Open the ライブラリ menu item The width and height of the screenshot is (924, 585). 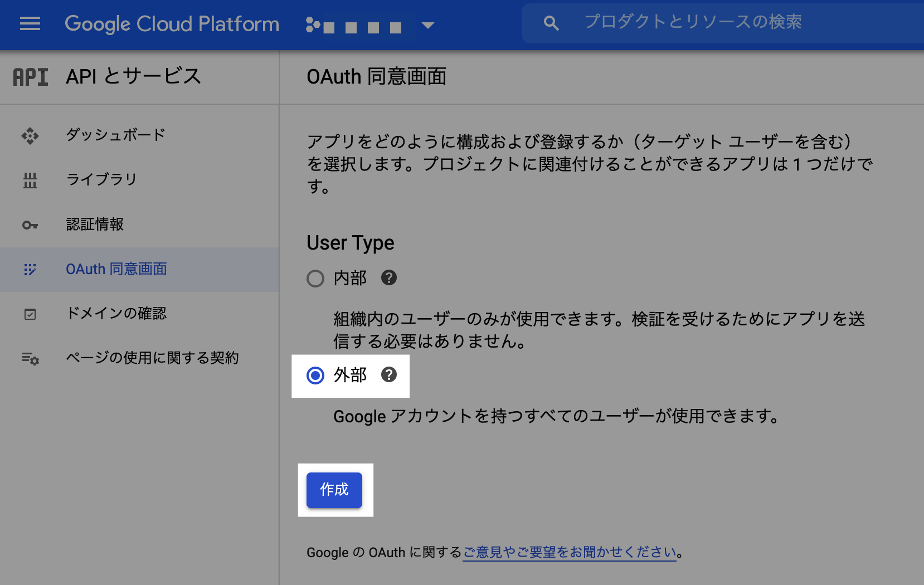(x=139, y=180)
